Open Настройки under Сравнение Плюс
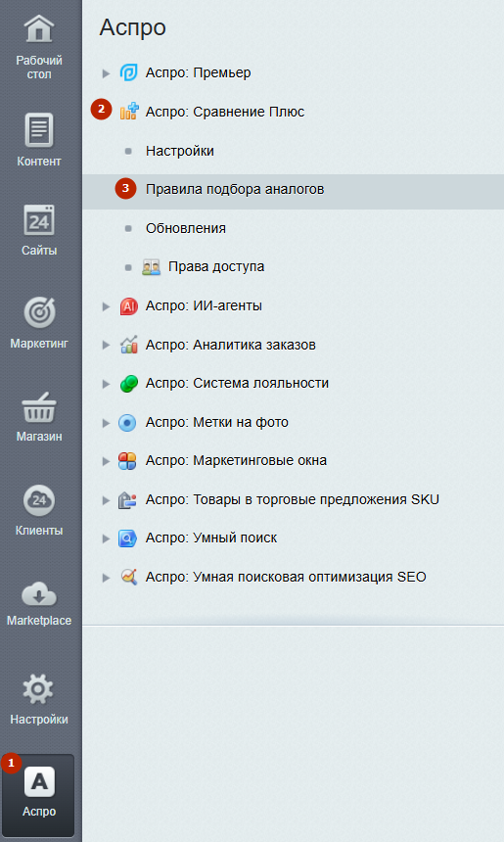The image size is (504, 842). [180, 151]
